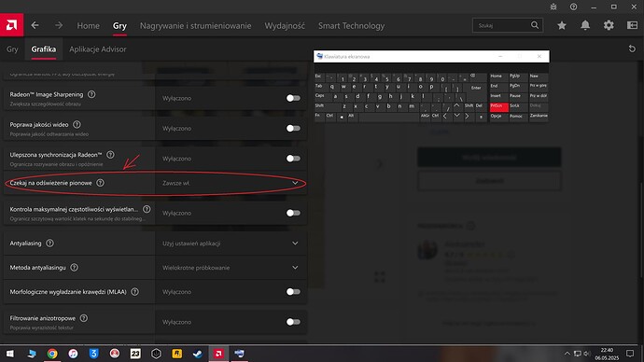Open help icon next to Radeon Image Sharpening
Screen dimensions: 644x362
point(91,94)
